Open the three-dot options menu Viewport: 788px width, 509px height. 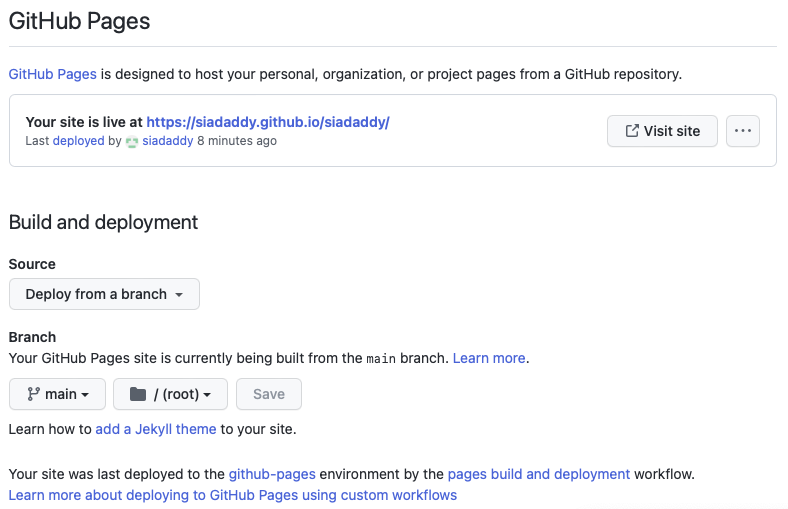point(742,131)
